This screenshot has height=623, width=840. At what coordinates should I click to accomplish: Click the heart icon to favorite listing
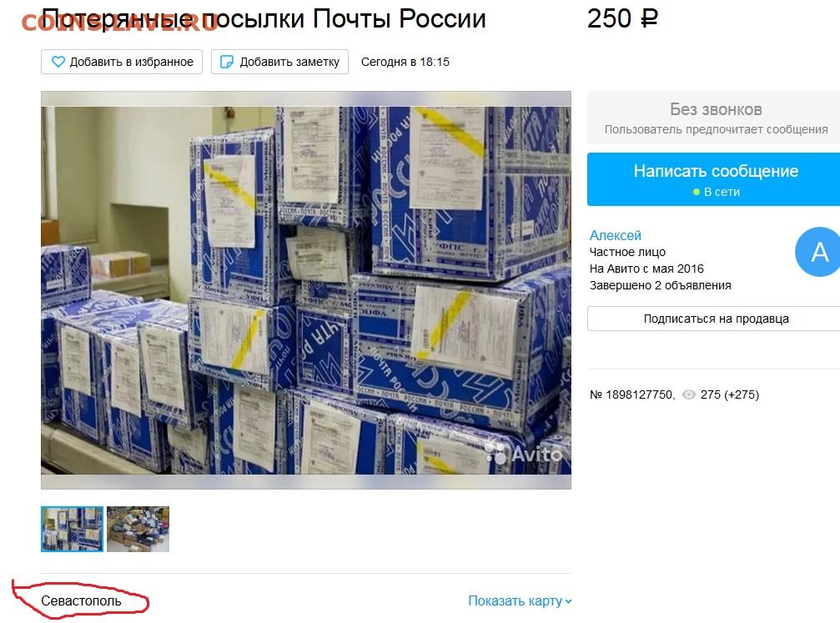[58, 63]
